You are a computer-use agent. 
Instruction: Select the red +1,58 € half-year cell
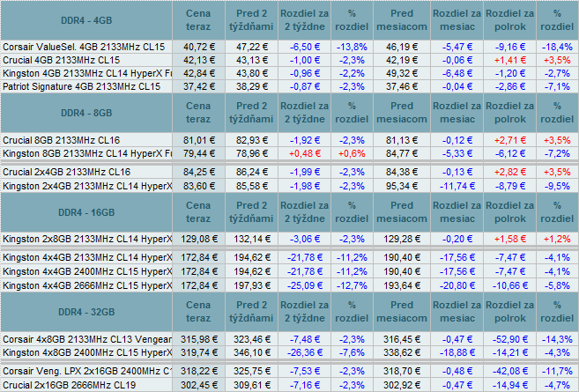click(x=509, y=240)
